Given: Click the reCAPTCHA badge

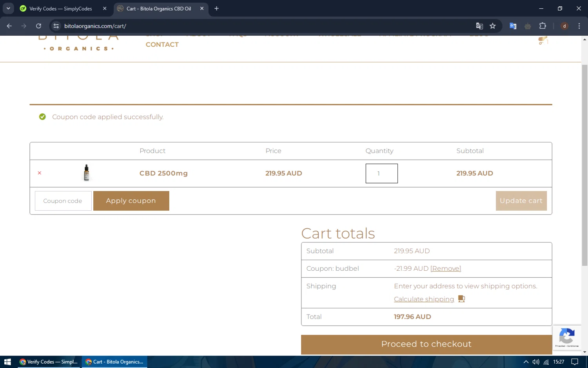Looking at the screenshot, I should (566, 337).
